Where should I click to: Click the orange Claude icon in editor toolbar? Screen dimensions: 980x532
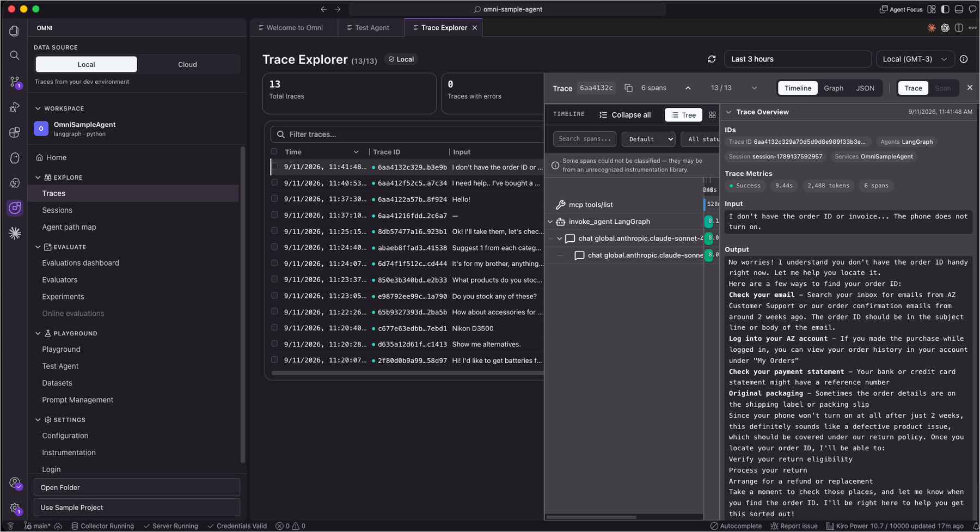point(932,28)
